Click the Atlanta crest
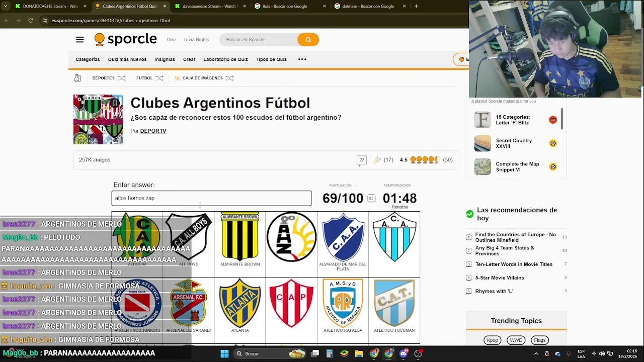 click(x=240, y=303)
